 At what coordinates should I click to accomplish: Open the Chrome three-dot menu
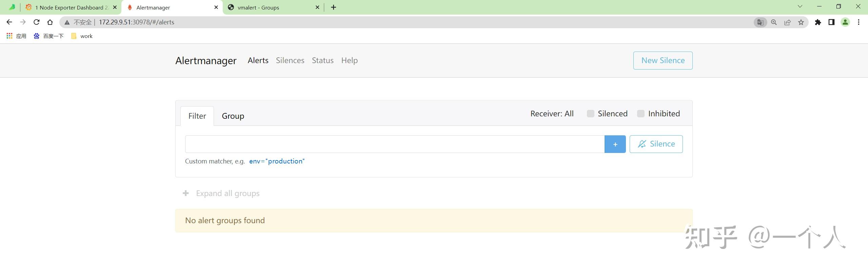pos(859,22)
